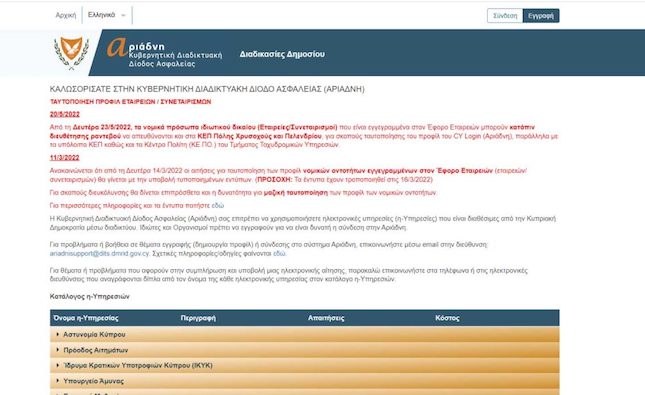Expand the Πρόοδος Αιτημάτων row

(x=304, y=350)
